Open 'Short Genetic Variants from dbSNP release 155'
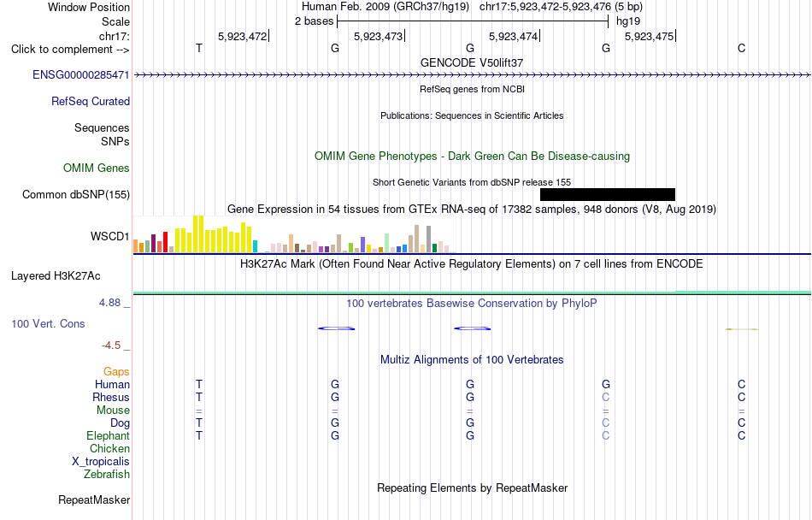 (472, 182)
